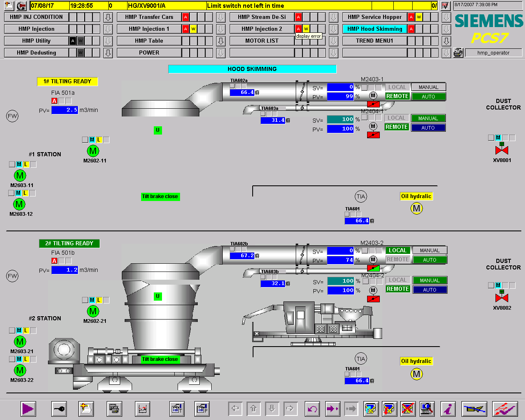525x420 pixels.
Task: Set M2403-2 to REMOTE mode
Action: point(397,260)
